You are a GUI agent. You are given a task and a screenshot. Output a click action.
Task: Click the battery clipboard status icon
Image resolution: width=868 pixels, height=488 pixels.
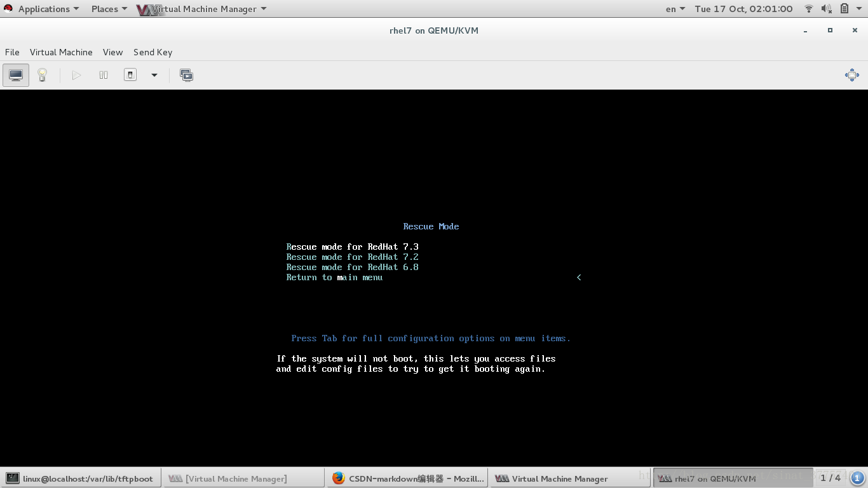click(844, 9)
